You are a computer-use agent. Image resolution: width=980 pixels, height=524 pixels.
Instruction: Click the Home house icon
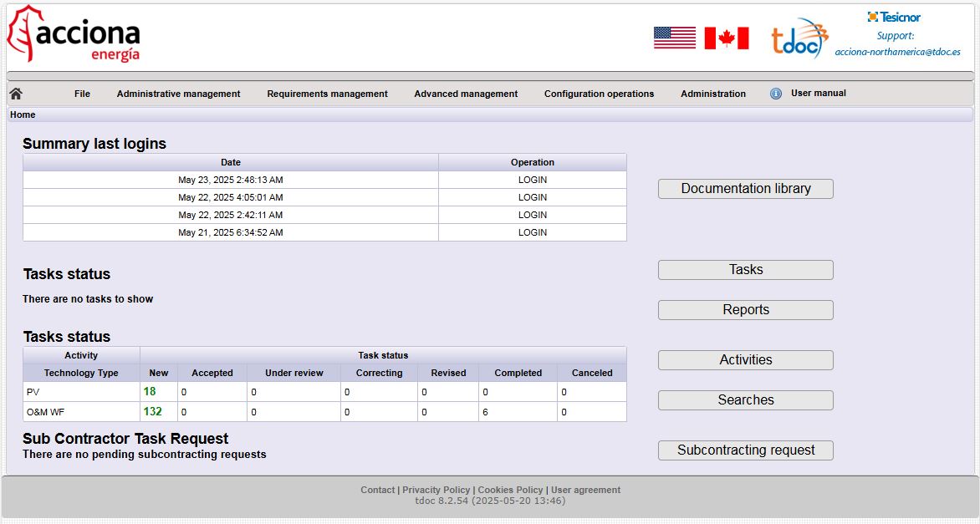(x=16, y=94)
